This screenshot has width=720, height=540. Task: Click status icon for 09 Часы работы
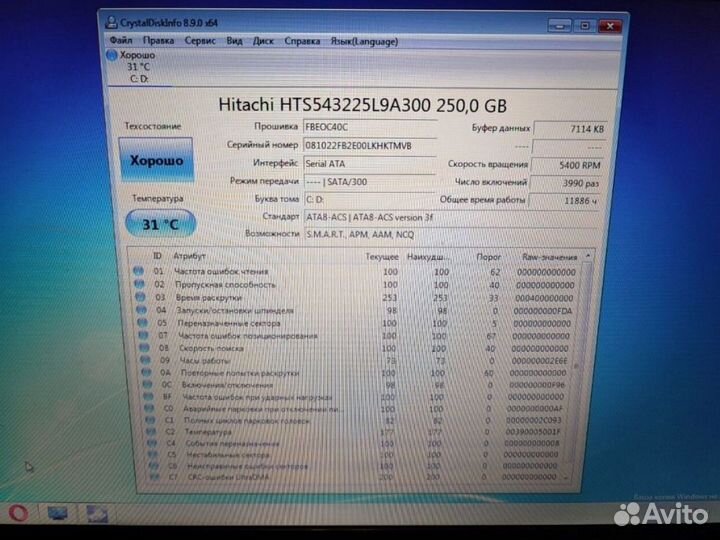coord(146,360)
